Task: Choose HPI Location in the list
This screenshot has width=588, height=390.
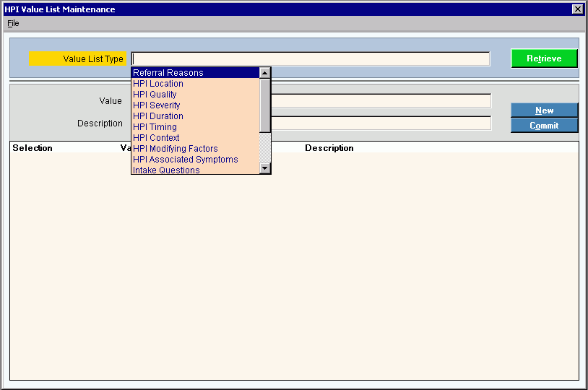Action: click(158, 84)
